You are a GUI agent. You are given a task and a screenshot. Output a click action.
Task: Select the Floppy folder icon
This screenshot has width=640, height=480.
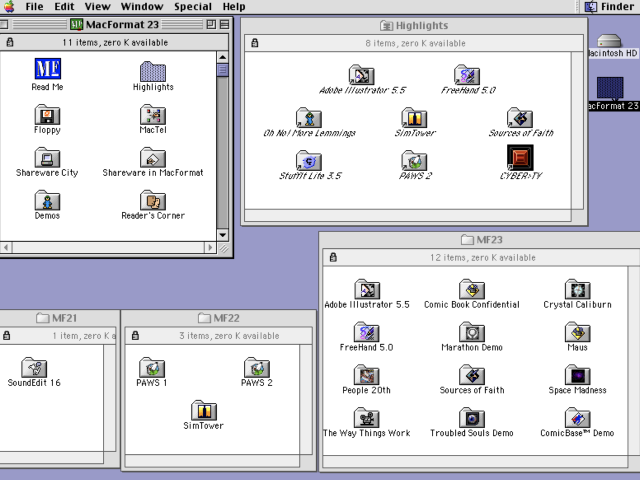tap(47, 115)
